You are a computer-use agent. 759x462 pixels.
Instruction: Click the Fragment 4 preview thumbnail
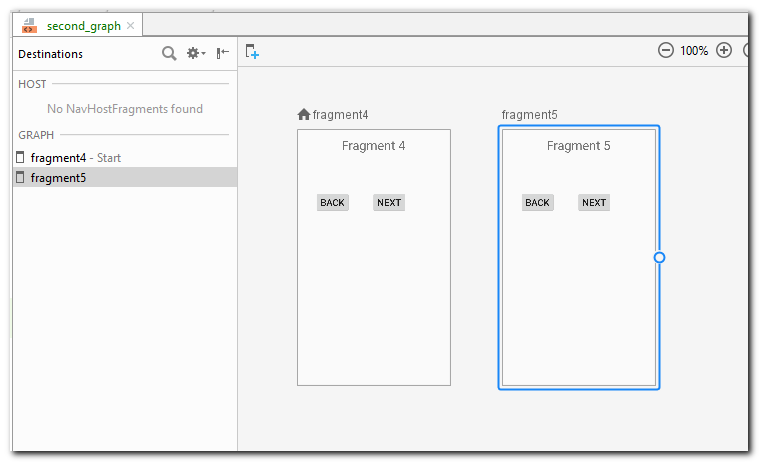(x=373, y=290)
